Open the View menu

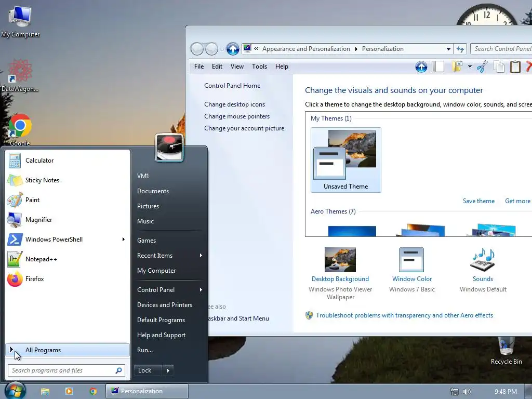(237, 66)
